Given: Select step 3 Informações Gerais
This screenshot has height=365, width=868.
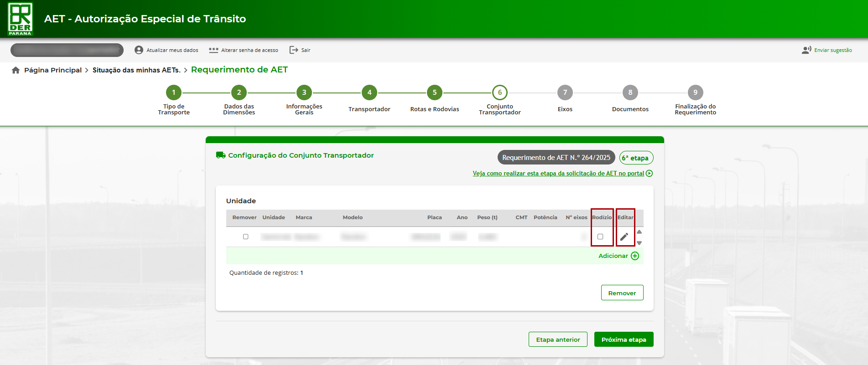Looking at the screenshot, I should 304,93.
